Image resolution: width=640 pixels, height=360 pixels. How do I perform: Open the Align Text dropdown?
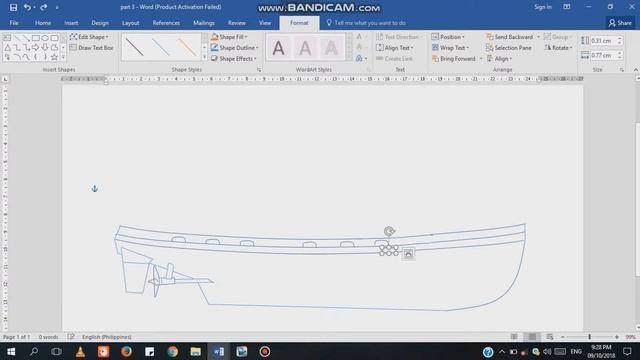394,48
